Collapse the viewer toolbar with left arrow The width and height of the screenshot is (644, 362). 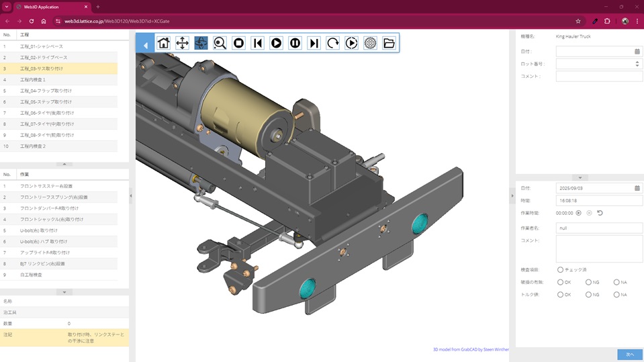(x=145, y=46)
